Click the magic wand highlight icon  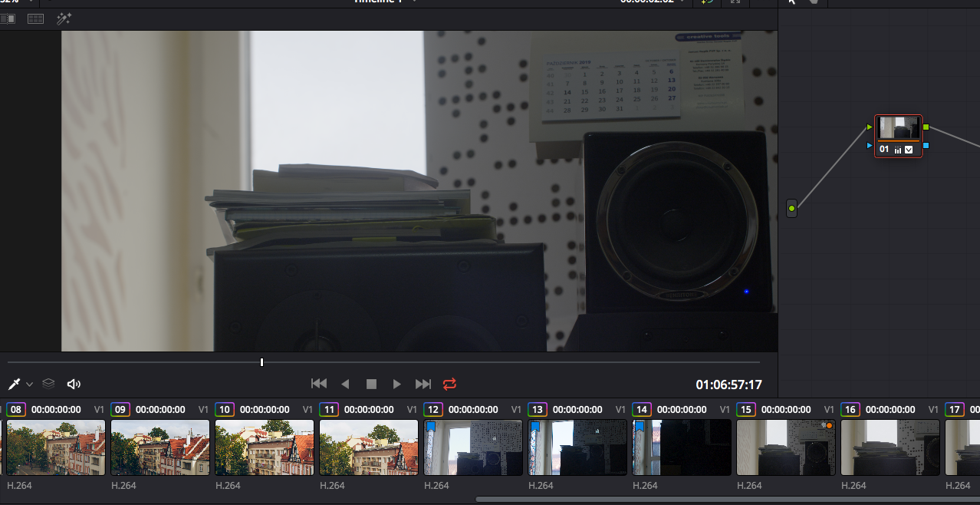coord(64,18)
